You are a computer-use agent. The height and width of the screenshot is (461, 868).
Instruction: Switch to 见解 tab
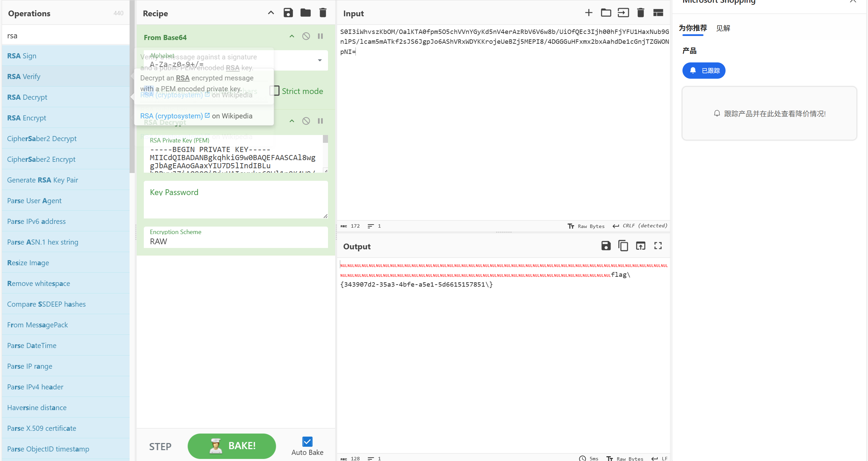tap(723, 28)
